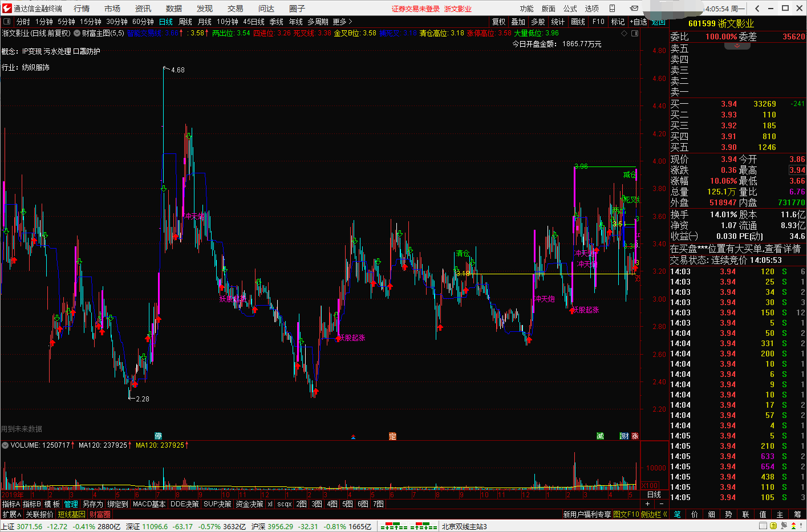Click the 证券交易未登录 login link
This screenshot has height=532, width=807.
[x=416, y=9]
